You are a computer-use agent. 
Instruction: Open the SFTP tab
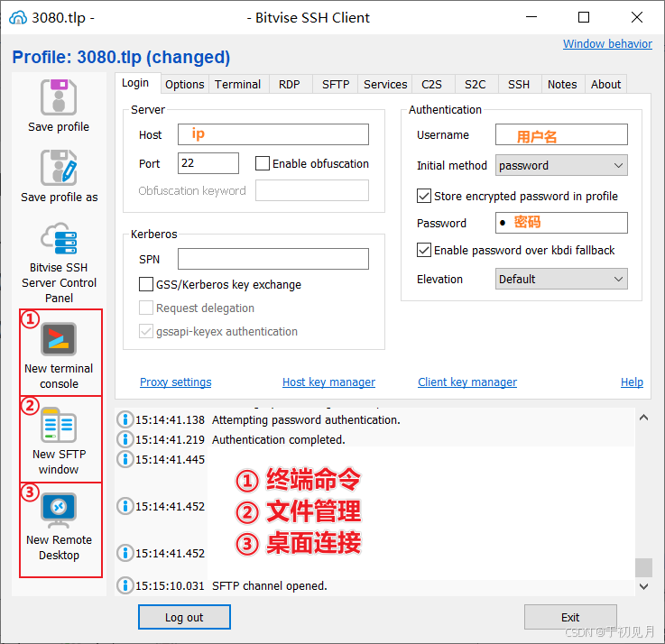pyautogui.click(x=336, y=85)
